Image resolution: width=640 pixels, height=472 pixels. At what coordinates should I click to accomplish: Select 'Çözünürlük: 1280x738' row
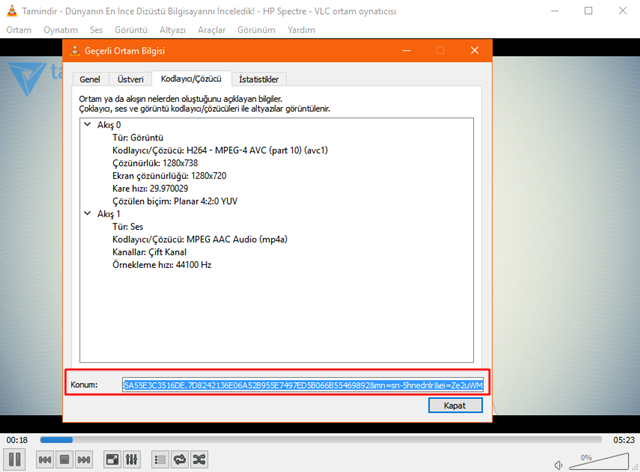point(155,163)
